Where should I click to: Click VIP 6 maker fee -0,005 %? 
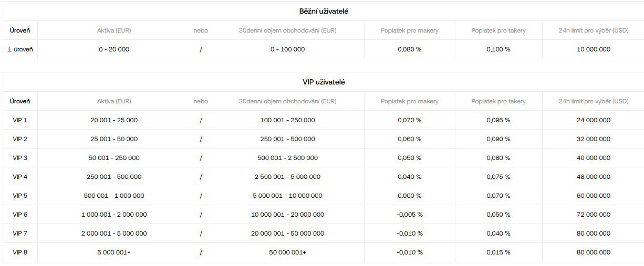click(409, 215)
